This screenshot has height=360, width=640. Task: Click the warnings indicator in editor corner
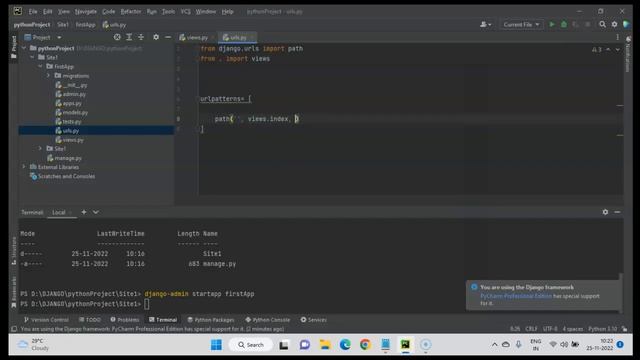tap(597, 49)
